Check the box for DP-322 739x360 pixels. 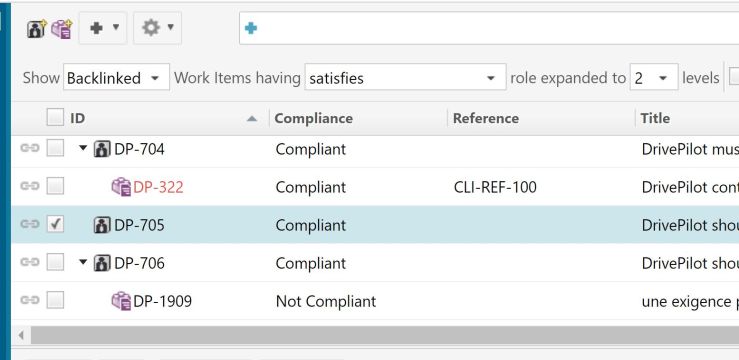tap(55, 186)
